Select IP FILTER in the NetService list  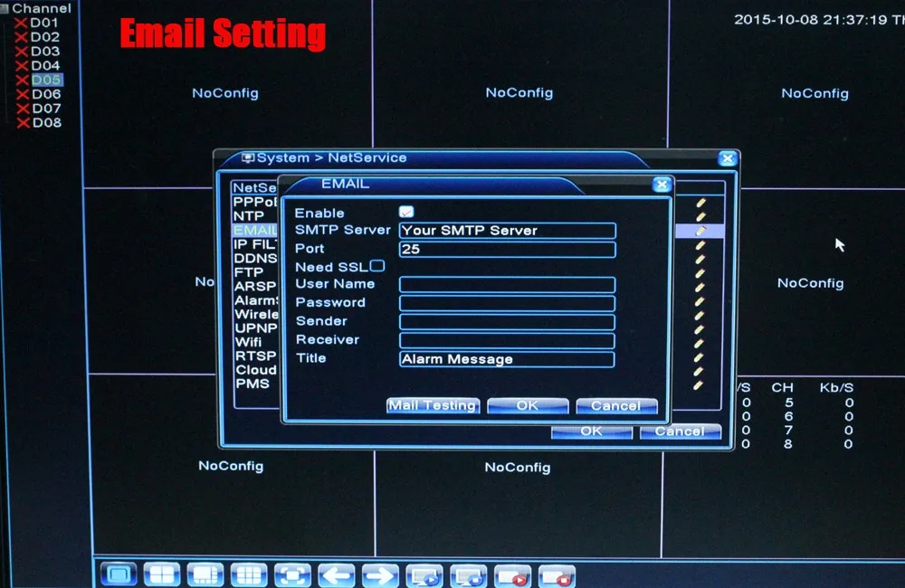(x=256, y=244)
